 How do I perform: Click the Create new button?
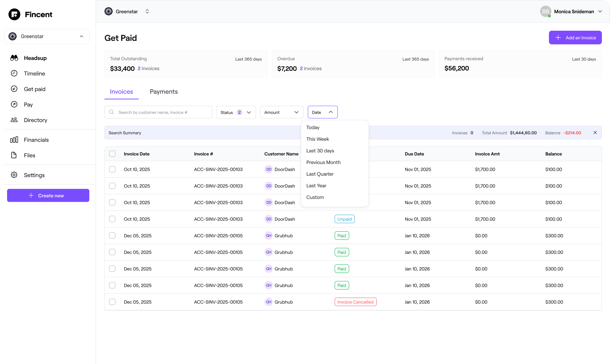click(48, 195)
